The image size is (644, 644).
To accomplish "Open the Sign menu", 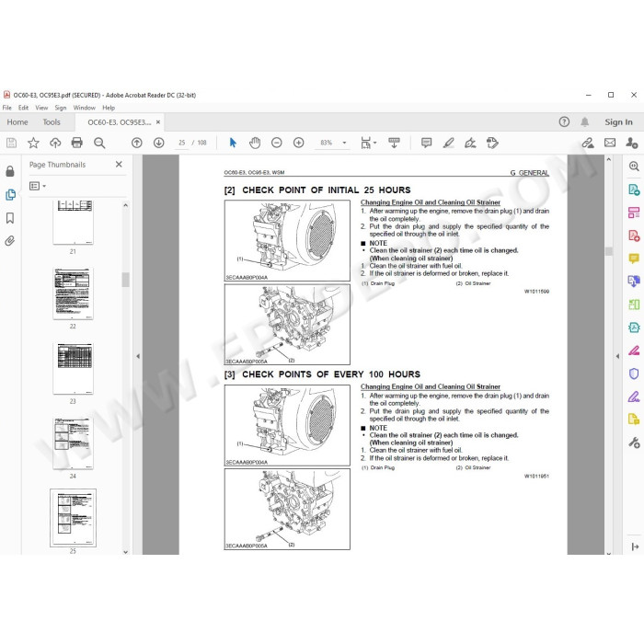I will pyautogui.click(x=61, y=108).
